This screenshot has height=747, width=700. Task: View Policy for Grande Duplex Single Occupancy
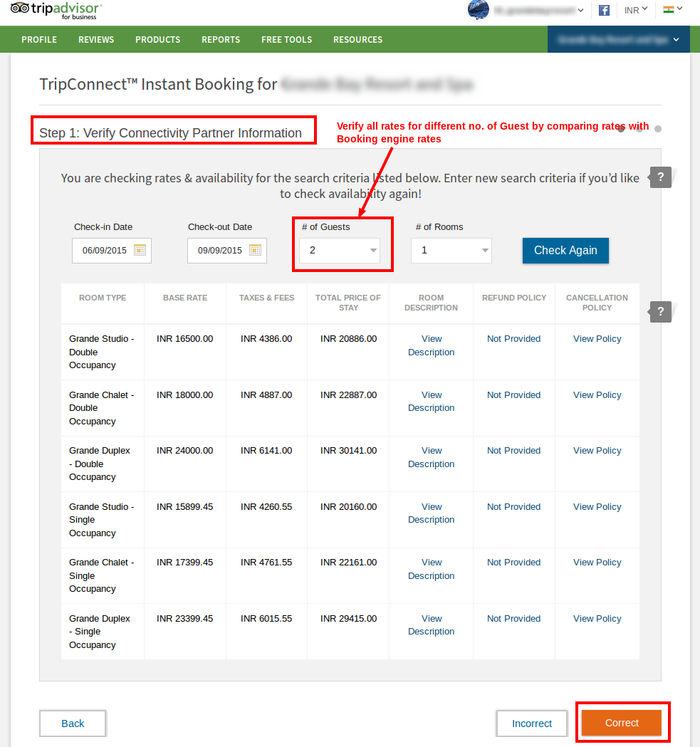pos(597,618)
